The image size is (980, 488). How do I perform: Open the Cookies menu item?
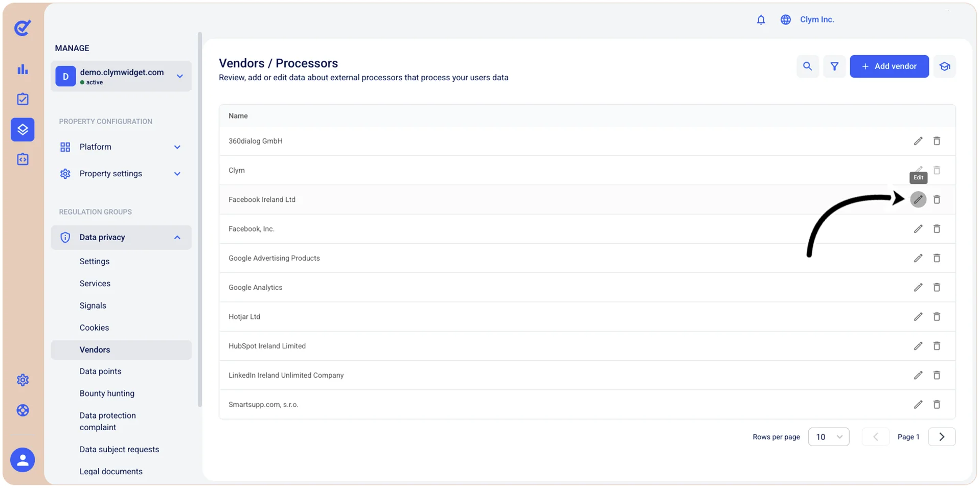point(94,328)
